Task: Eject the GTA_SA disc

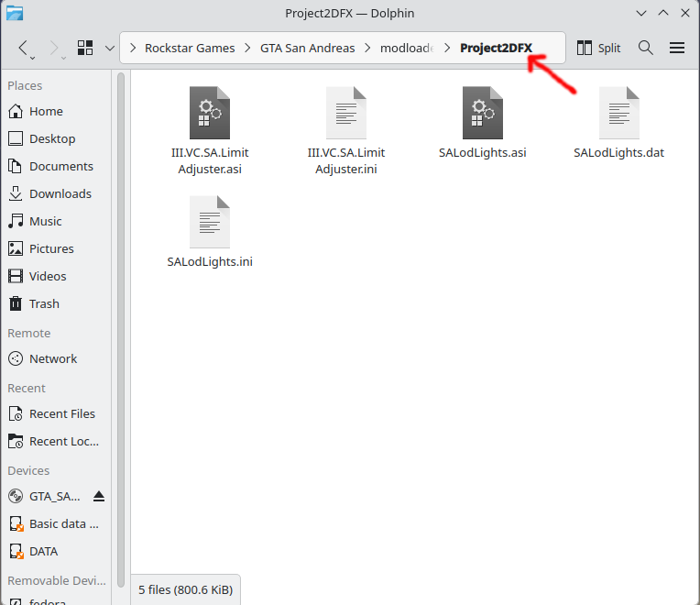Action: 99,497
